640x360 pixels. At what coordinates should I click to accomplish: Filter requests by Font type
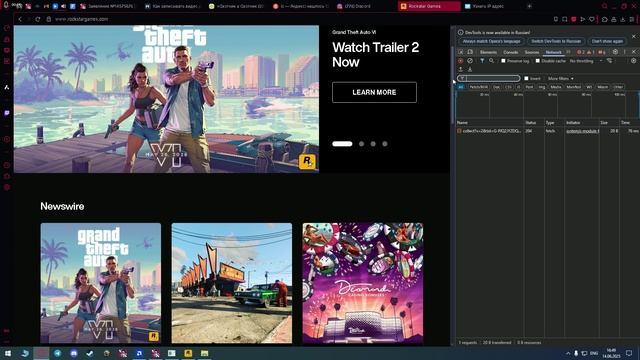tap(529, 87)
